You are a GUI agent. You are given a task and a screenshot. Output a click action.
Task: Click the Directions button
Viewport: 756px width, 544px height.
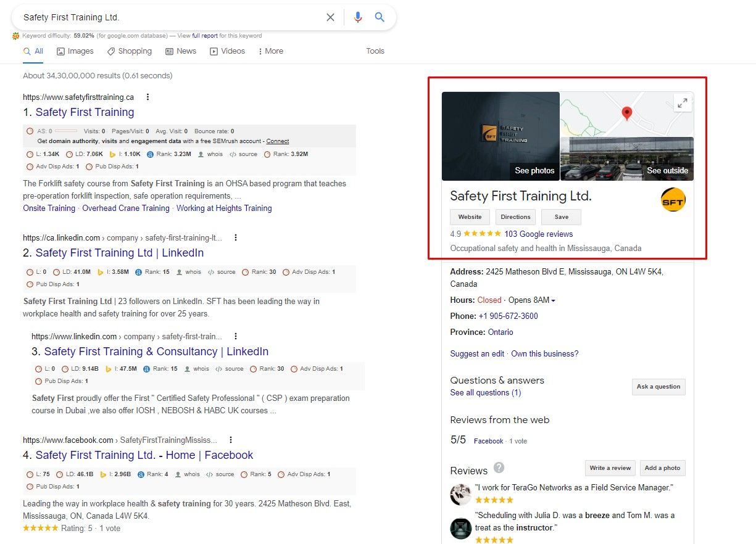click(515, 217)
